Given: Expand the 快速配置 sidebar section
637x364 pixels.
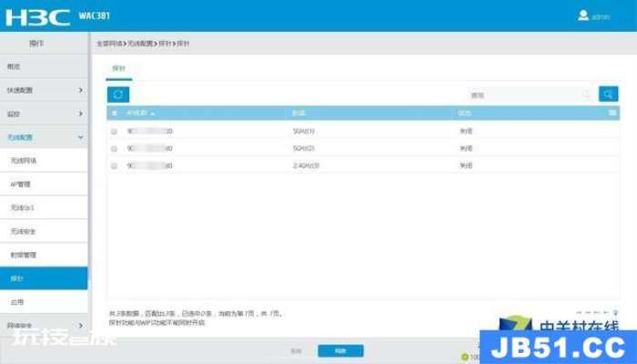Looking at the screenshot, I should [44, 90].
